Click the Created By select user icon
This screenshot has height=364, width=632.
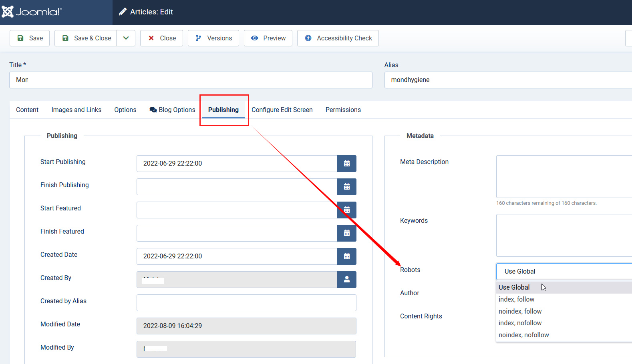346,280
